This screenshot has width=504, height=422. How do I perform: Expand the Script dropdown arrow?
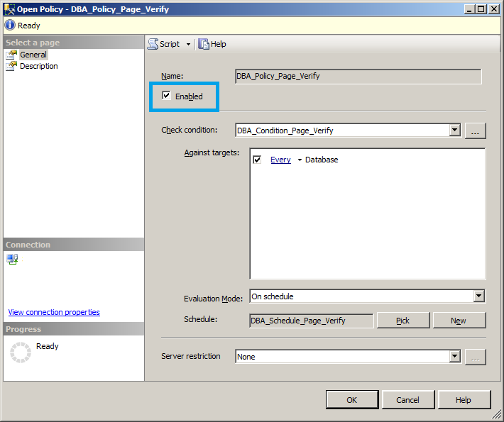(188, 44)
